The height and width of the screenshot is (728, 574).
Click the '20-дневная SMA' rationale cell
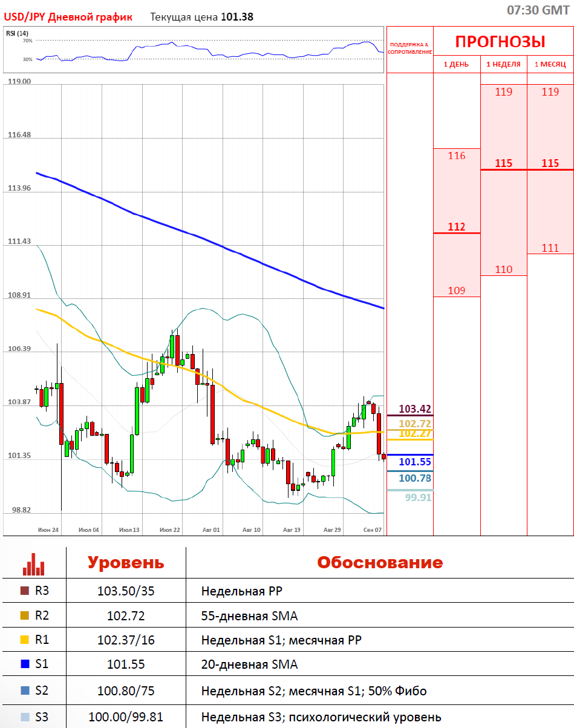click(250, 664)
